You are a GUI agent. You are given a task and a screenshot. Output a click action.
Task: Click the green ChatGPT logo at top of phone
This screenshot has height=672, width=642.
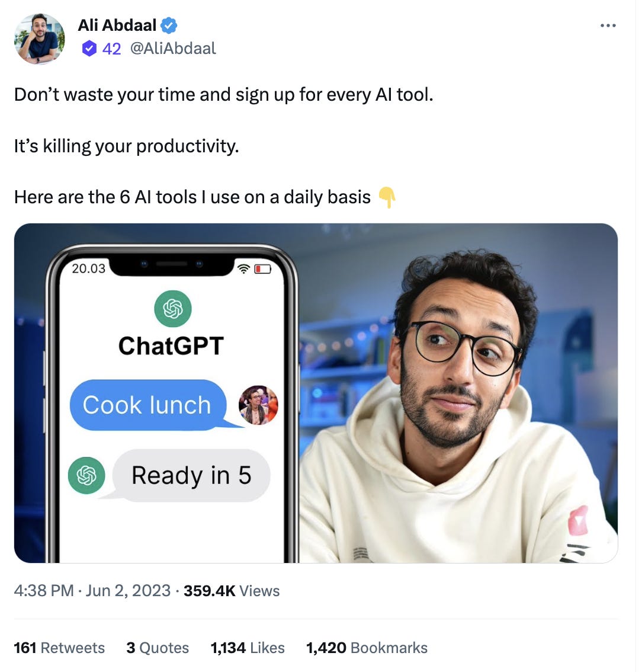click(173, 309)
